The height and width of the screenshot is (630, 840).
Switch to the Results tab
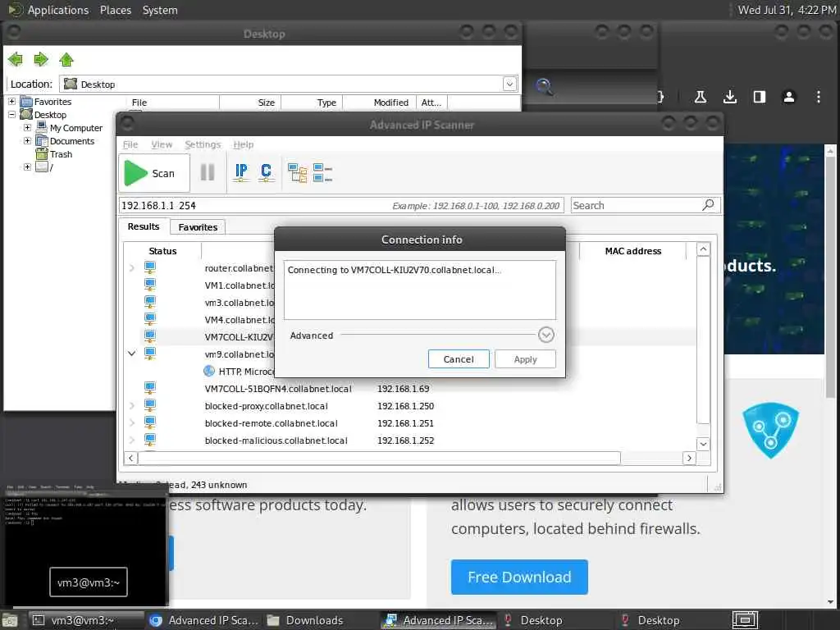point(143,226)
